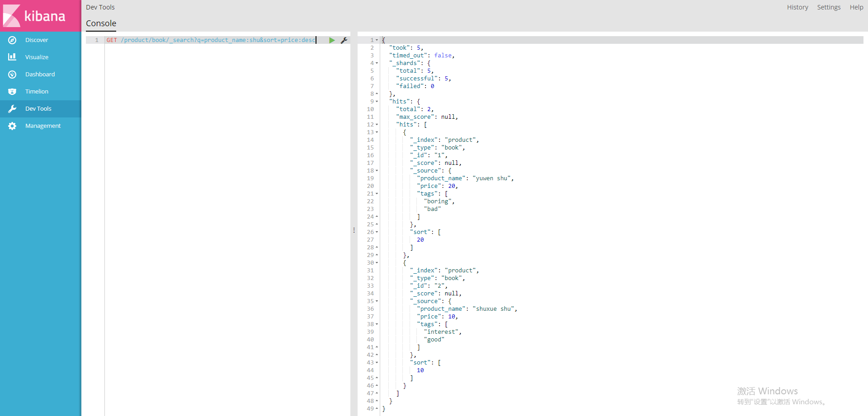Collapse outer hits object at line 9
This screenshot has height=416, width=868.
click(x=377, y=102)
